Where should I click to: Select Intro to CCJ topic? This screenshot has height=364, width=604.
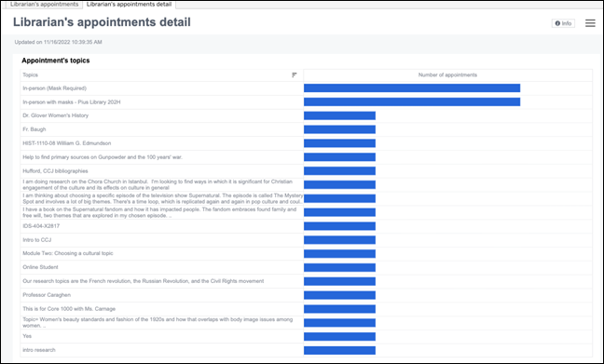[x=36, y=239]
